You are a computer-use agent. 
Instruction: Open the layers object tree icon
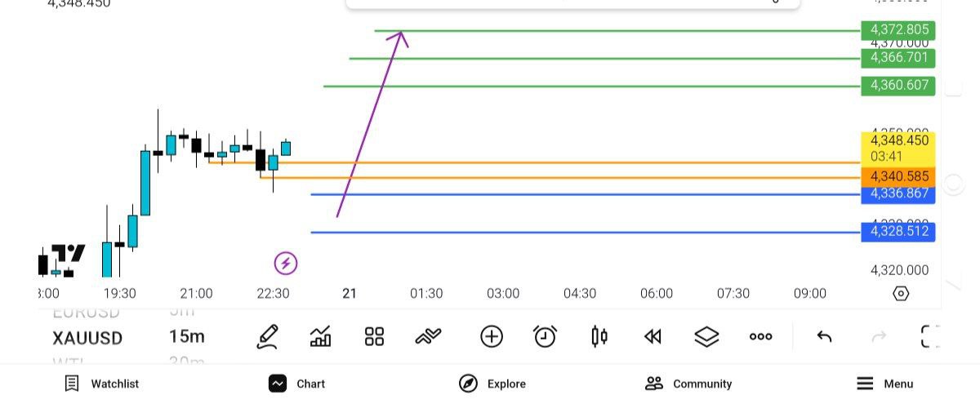(706, 336)
